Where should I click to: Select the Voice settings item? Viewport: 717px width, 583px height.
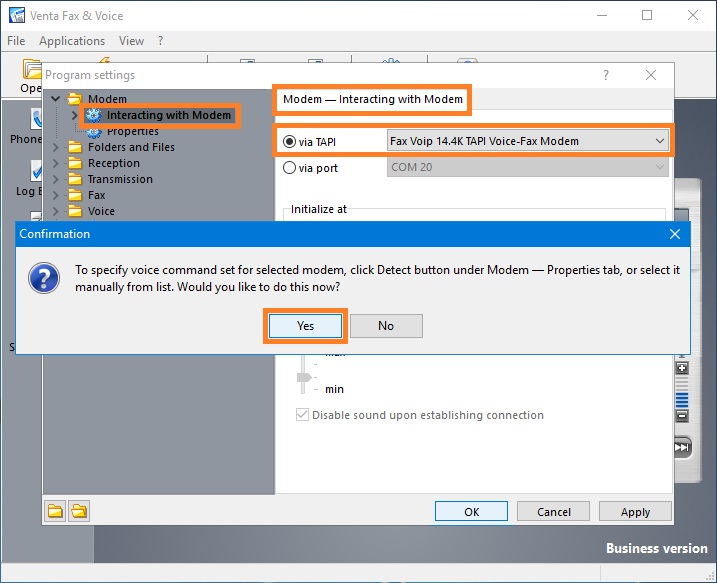(x=101, y=211)
